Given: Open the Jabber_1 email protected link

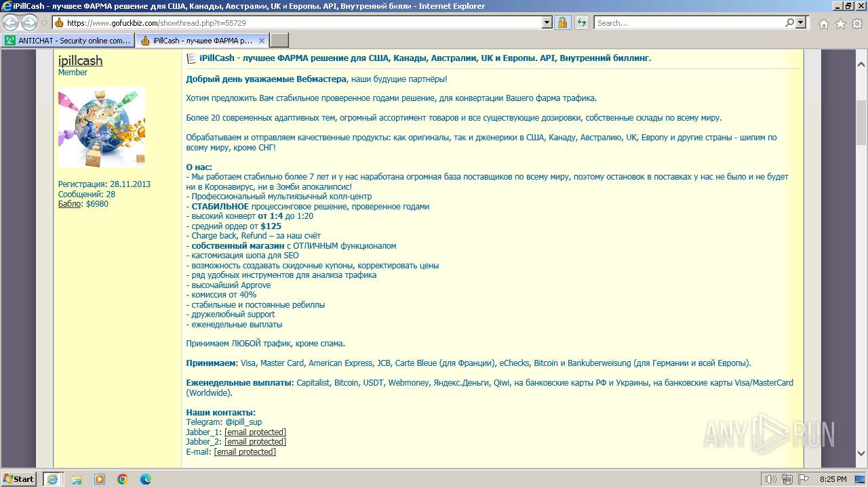Looking at the screenshot, I should click(256, 432).
